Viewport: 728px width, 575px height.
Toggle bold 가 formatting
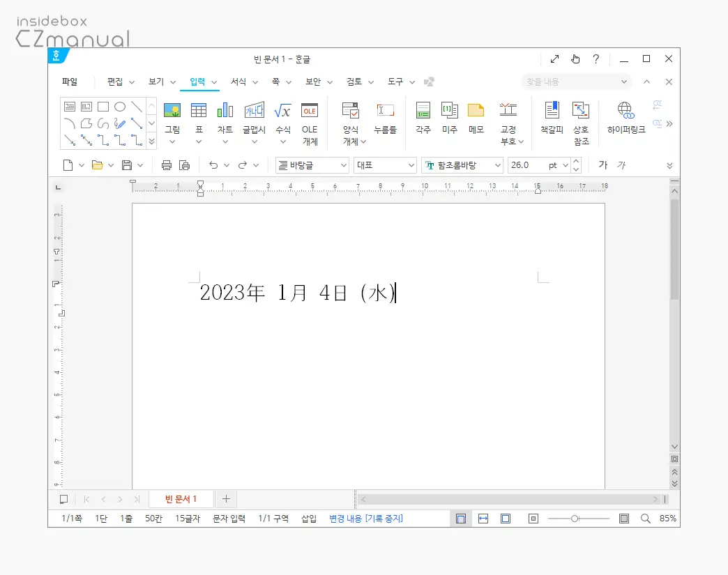pos(602,165)
